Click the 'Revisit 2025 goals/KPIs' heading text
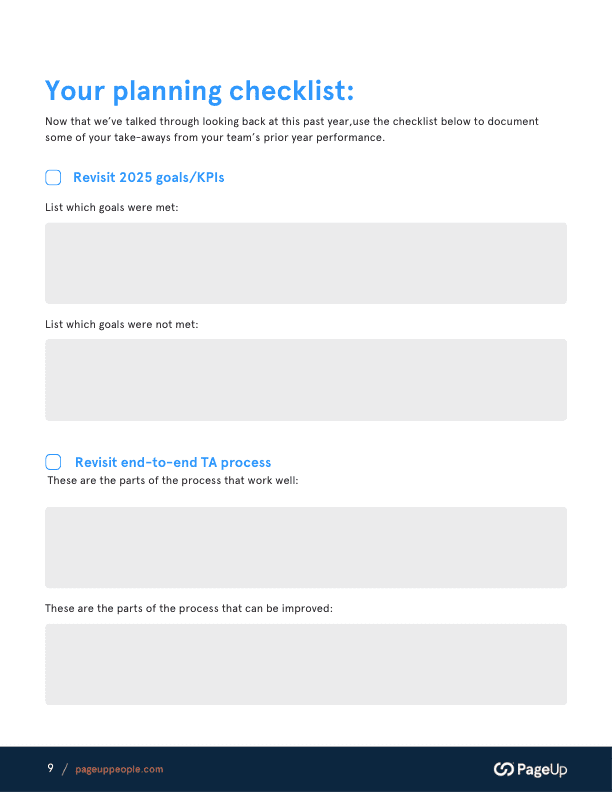 coord(148,178)
